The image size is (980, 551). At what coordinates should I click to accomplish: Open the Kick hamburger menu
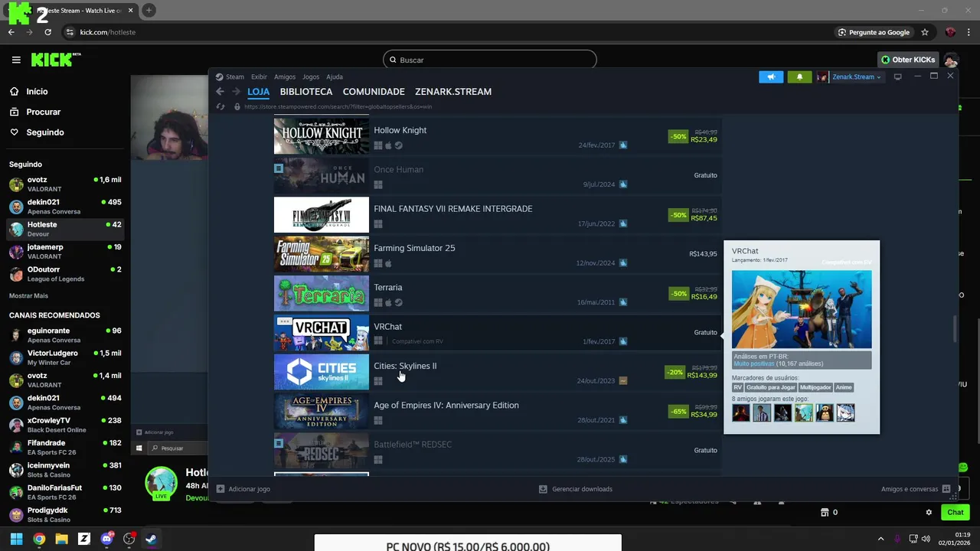(x=16, y=60)
